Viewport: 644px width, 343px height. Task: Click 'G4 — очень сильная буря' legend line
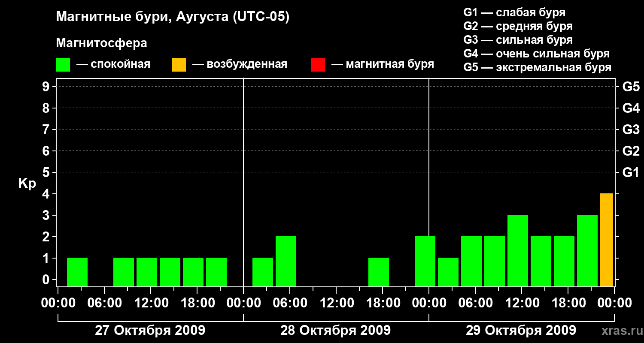537,54
